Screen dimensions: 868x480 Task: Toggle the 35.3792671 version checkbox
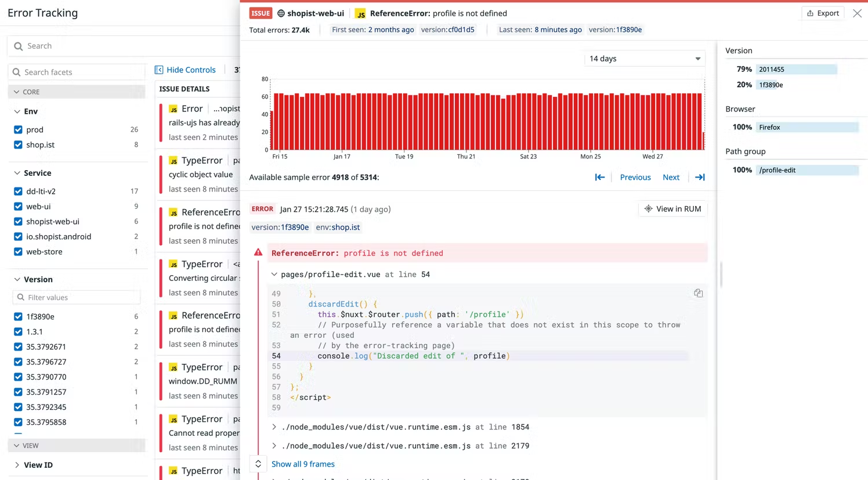click(x=18, y=347)
